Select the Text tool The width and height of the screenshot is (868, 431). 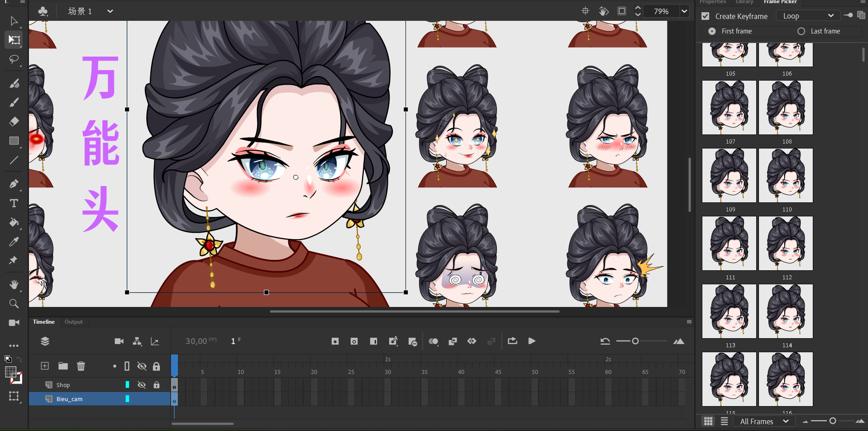pyautogui.click(x=14, y=203)
